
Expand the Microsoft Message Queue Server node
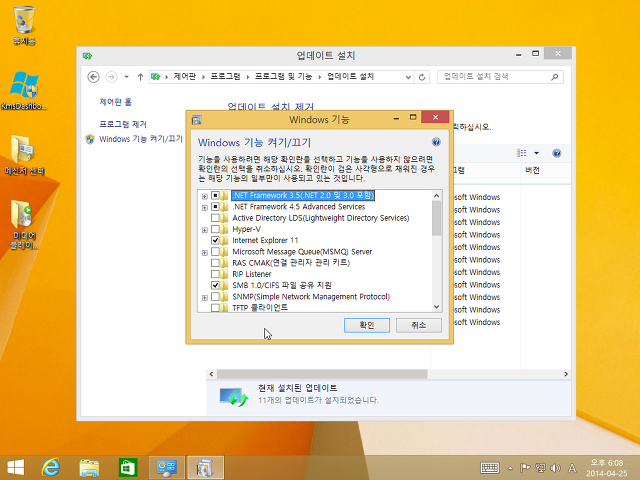click(x=204, y=253)
